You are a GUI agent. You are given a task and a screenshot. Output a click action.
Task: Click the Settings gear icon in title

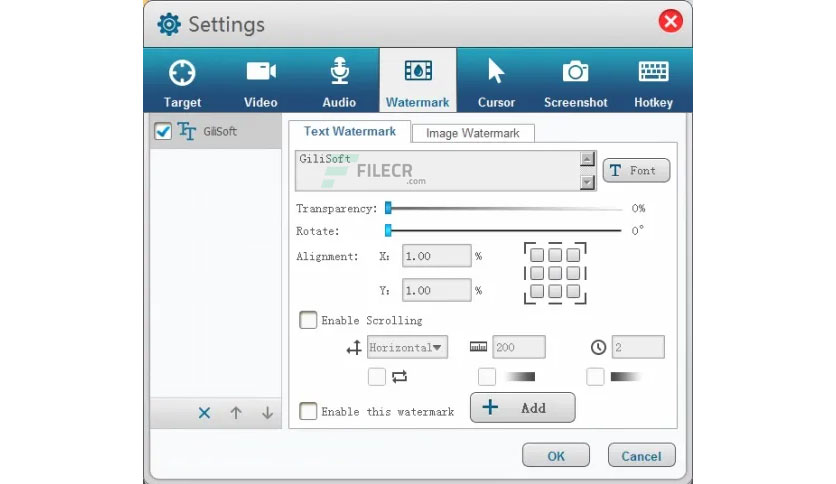pyautogui.click(x=169, y=25)
